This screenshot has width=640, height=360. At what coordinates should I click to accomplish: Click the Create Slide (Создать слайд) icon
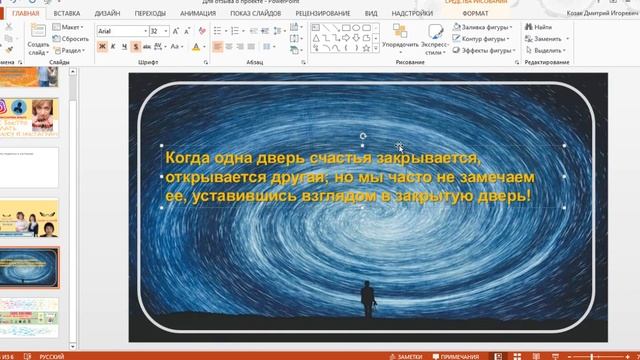click(38, 31)
